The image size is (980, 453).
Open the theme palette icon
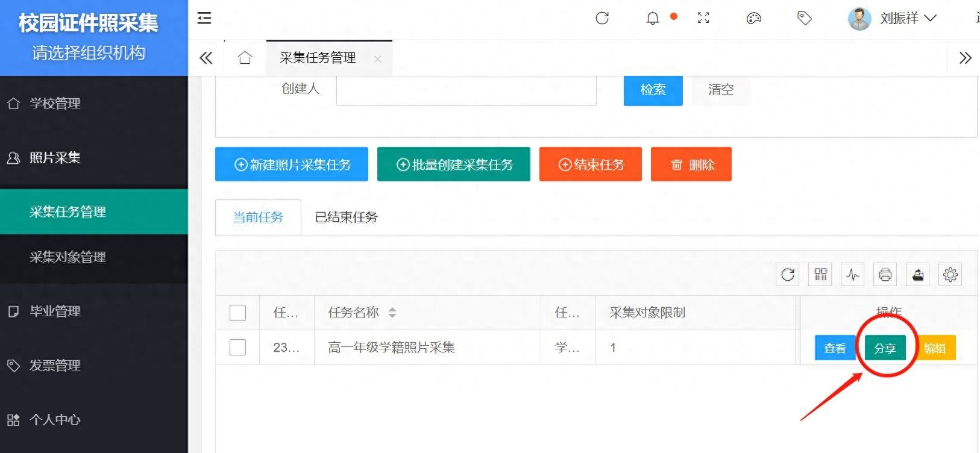pyautogui.click(x=753, y=19)
